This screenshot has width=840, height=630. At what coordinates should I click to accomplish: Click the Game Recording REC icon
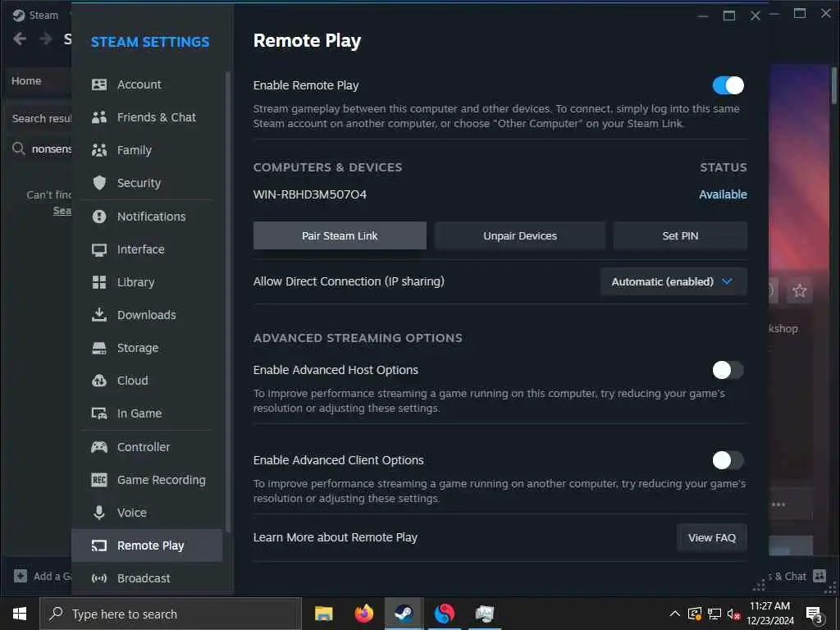click(99, 480)
